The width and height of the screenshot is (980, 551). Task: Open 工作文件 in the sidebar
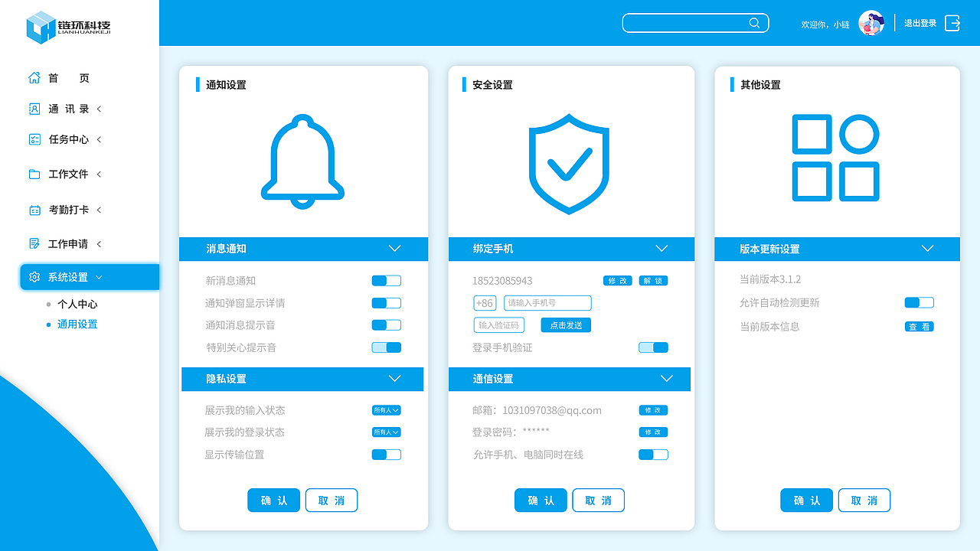69,174
